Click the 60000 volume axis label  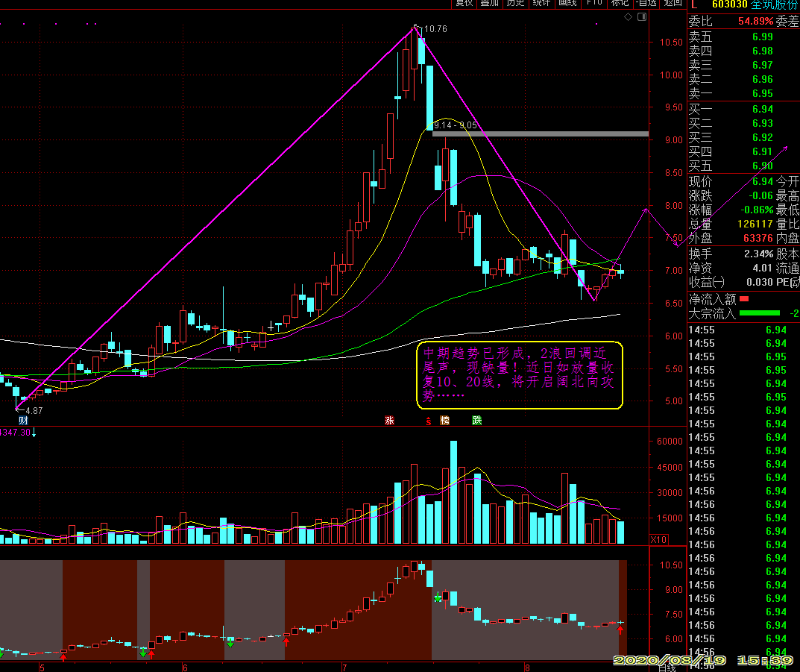pos(670,442)
